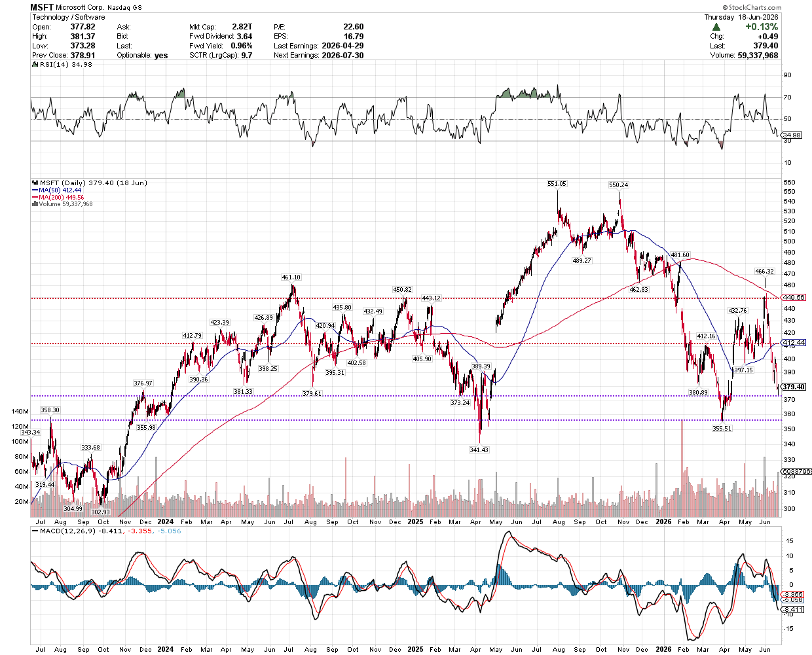Click the Mkt Cap 2.82T value
This screenshot has width=812, height=655.
coord(242,27)
